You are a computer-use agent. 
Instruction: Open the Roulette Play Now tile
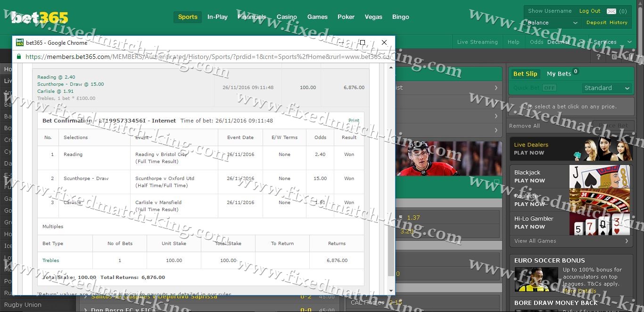tap(571, 200)
